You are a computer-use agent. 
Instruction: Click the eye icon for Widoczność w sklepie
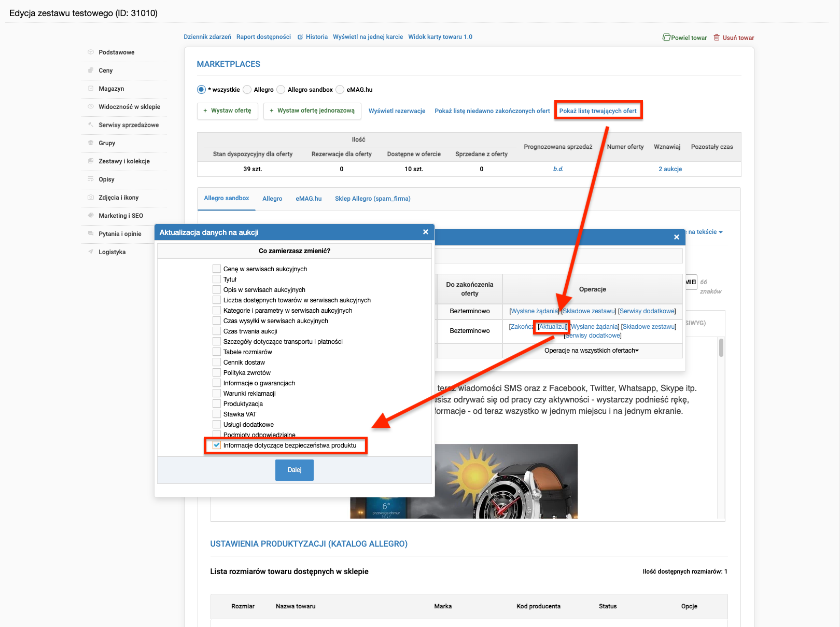tap(91, 106)
